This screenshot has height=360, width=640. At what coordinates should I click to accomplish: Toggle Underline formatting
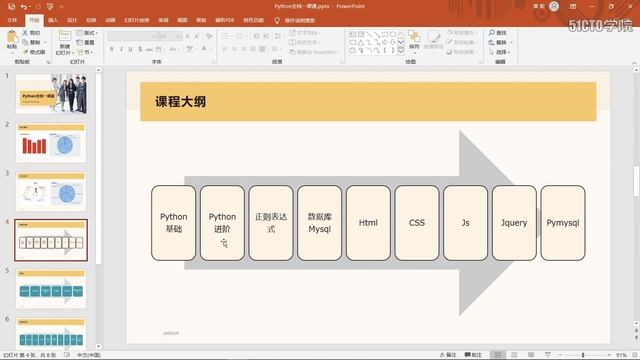pyautogui.click(x=130, y=49)
